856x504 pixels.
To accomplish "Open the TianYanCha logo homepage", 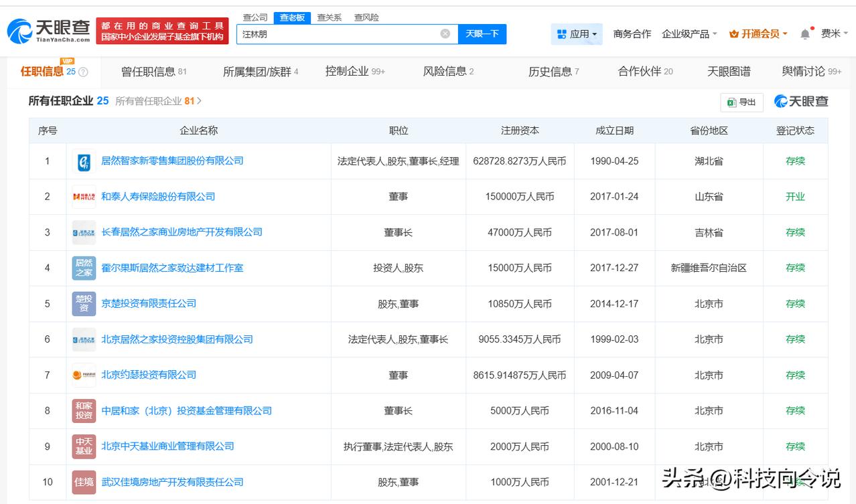I will 48,31.
